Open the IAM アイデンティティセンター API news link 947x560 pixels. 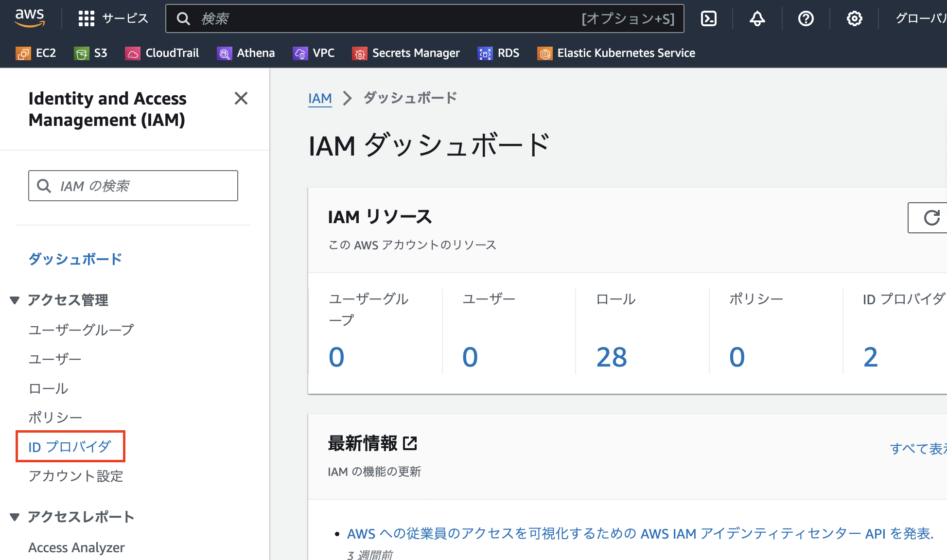pyautogui.click(x=640, y=534)
